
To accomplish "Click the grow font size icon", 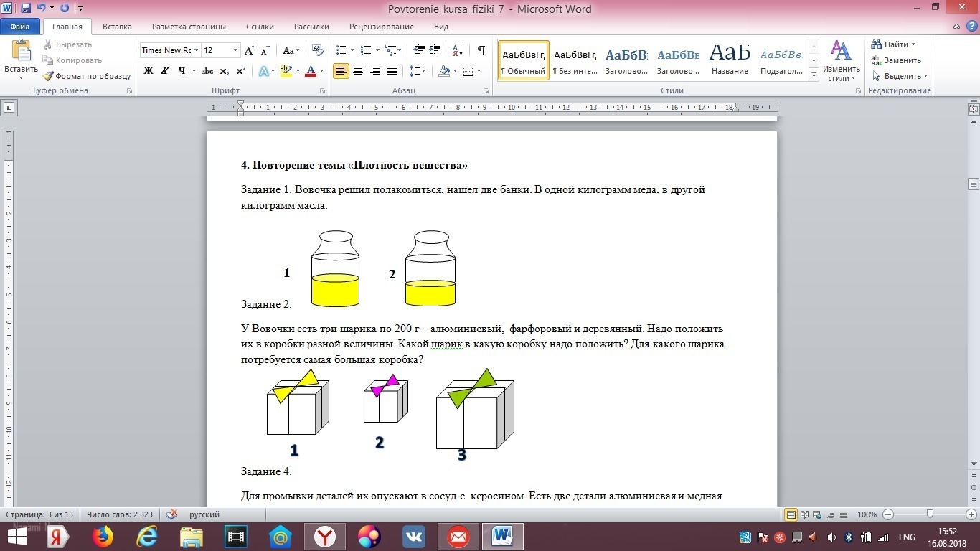I will tap(249, 50).
